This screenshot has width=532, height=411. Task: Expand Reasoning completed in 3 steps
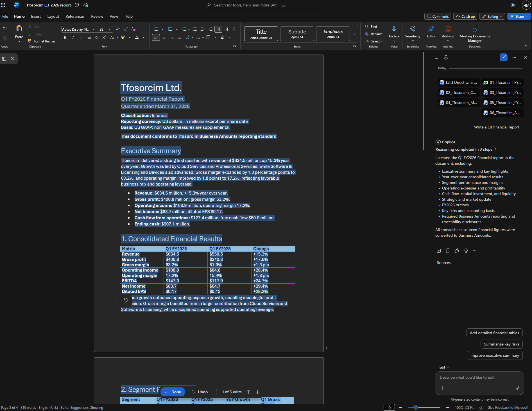click(x=466, y=149)
